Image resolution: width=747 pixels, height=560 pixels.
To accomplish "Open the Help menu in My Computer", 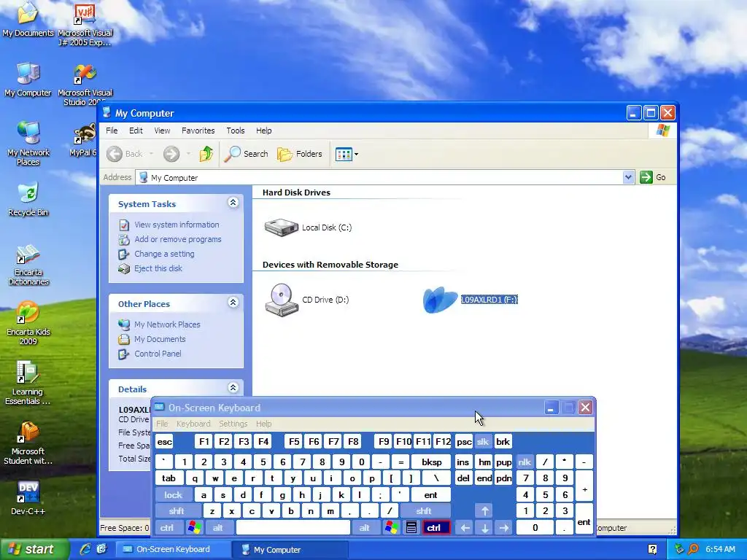I will pyautogui.click(x=263, y=131).
